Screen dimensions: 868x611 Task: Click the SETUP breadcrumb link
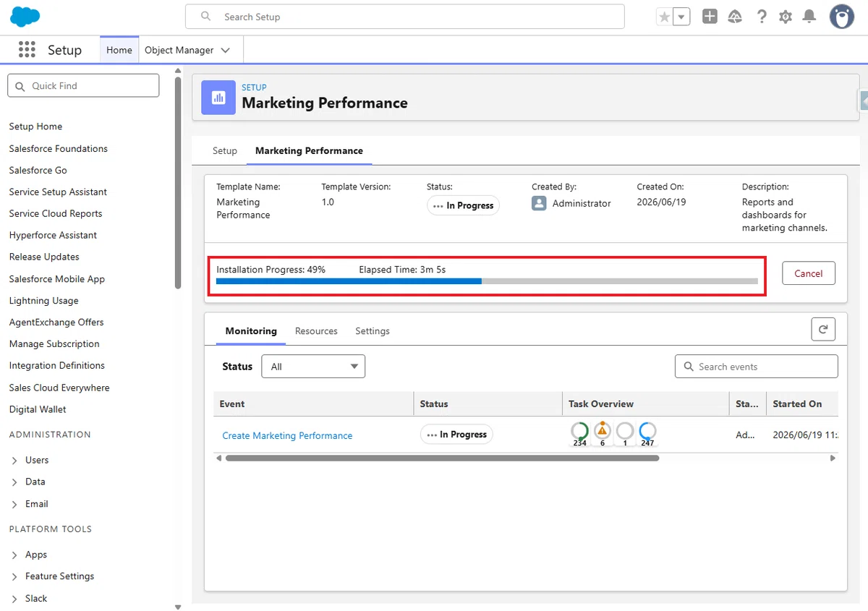pos(254,87)
